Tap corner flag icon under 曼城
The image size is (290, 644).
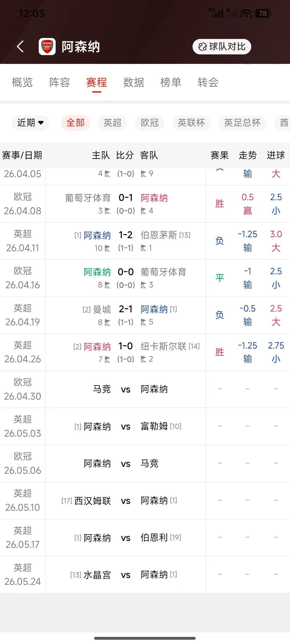pyautogui.click(x=107, y=322)
